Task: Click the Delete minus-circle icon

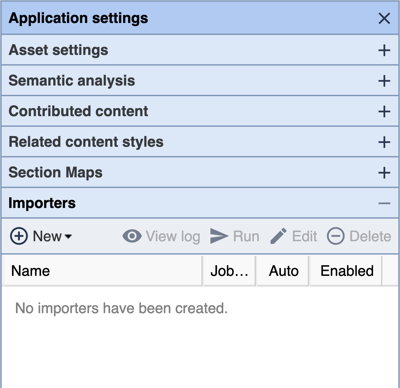Action: click(335, 236)
